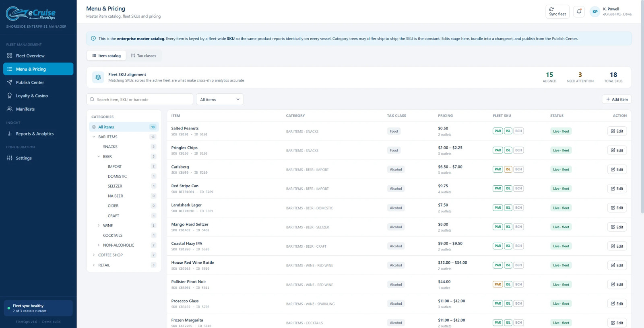Expand the NON-ALCOHOLIC subcategory
644x328 pixels.
click(99, 245)
